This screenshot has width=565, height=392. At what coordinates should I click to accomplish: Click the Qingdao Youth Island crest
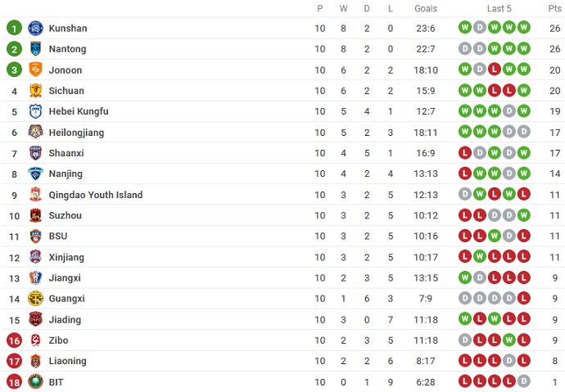click(x=35, y=195)
